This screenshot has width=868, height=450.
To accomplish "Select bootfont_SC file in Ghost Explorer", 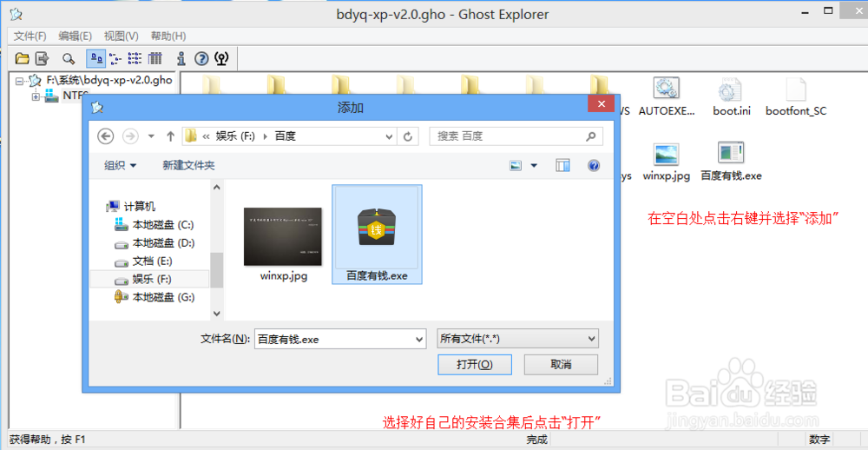I will point(796,96).
